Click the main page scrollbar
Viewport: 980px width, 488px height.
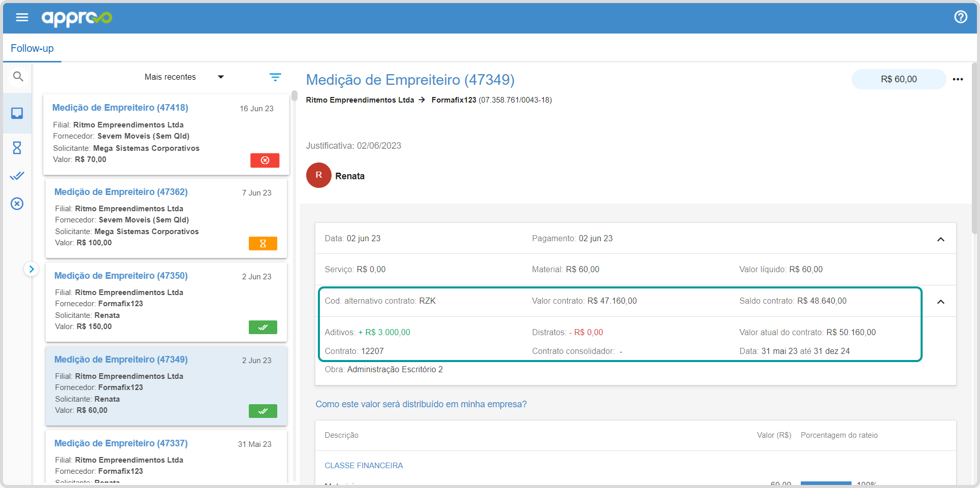point(974,147)
